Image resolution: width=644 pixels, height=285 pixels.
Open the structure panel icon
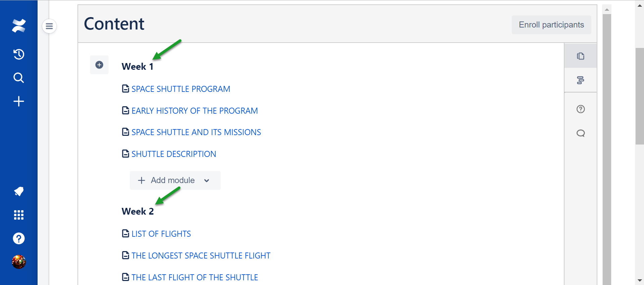[581, 80]
